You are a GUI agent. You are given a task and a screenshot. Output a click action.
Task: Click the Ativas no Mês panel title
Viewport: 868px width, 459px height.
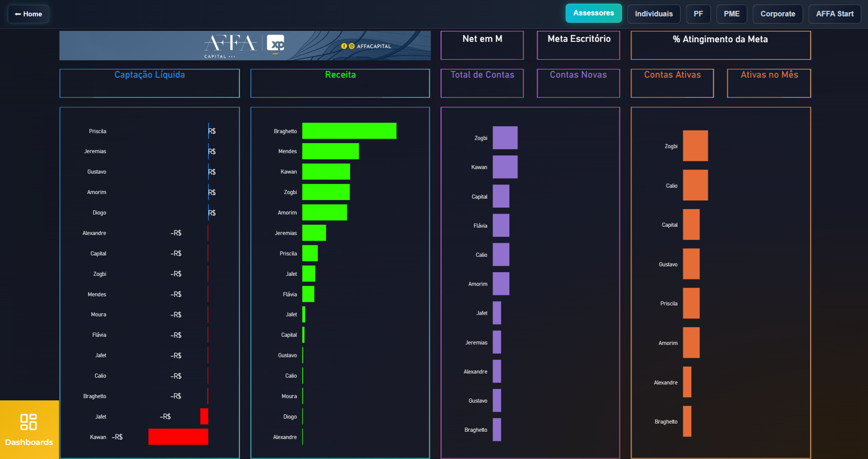(x=769, y=75)
